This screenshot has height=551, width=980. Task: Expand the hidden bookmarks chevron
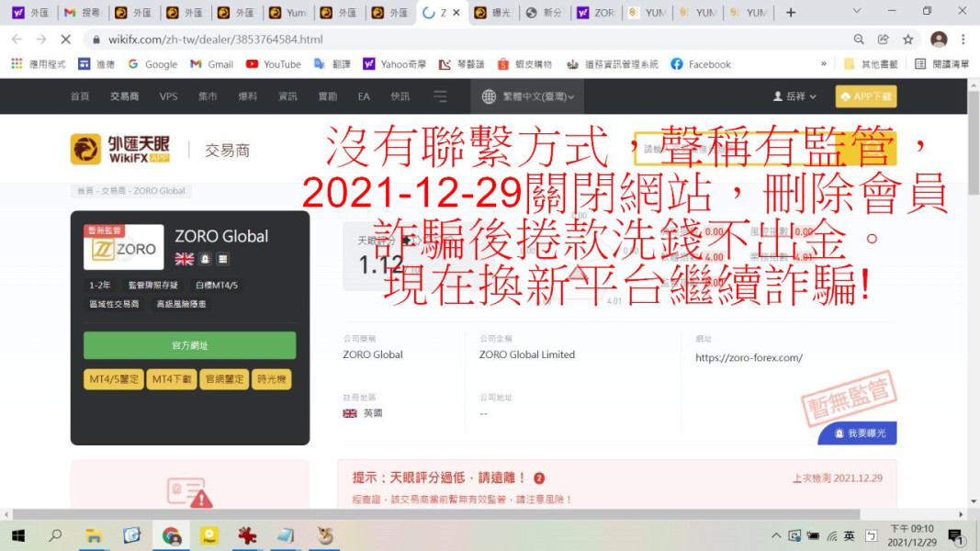coord(824,63)
